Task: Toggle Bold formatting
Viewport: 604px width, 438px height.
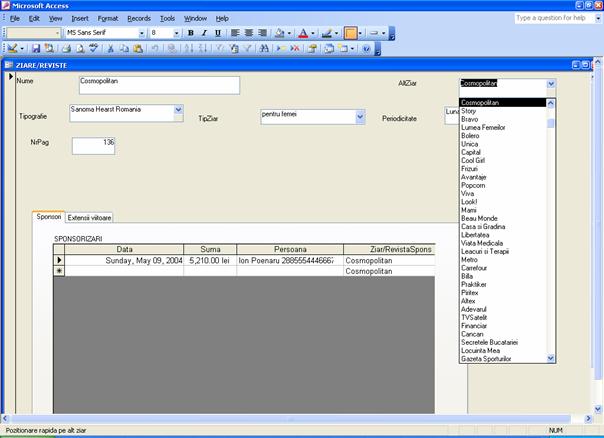Action: click(189, 33)
